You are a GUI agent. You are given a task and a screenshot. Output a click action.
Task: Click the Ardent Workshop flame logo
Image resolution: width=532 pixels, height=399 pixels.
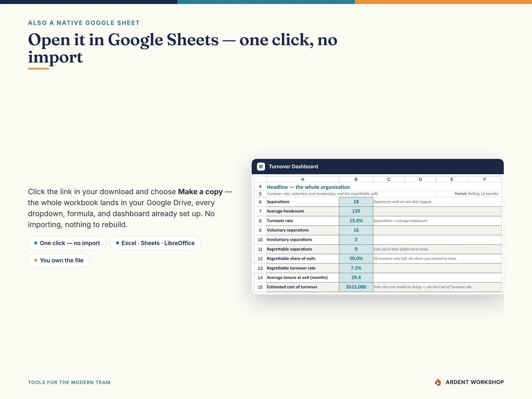coord(438,382)
